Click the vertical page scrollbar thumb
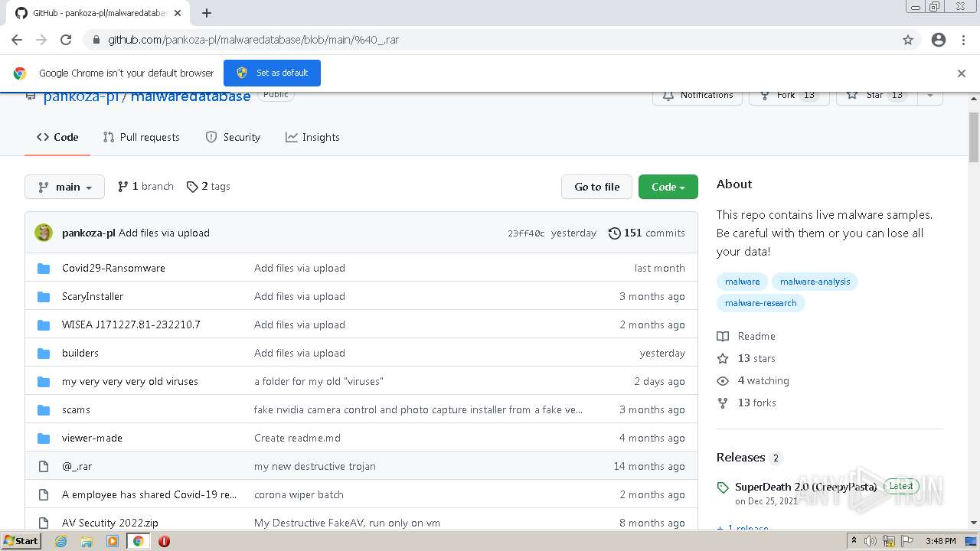This screenshot has height=551, width=980. pos(974,138)
